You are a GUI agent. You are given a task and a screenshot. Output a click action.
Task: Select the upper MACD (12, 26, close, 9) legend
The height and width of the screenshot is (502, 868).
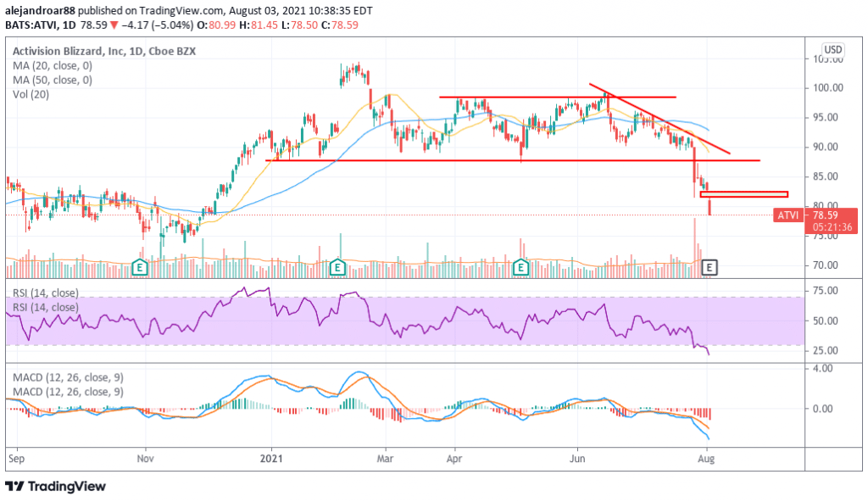(x=68, y=377)
